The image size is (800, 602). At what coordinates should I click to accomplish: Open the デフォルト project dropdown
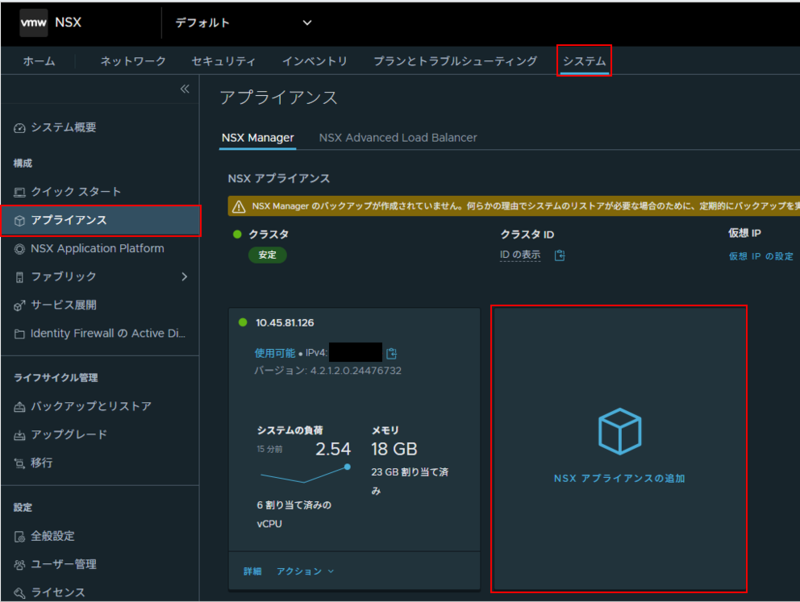(243, 22)
